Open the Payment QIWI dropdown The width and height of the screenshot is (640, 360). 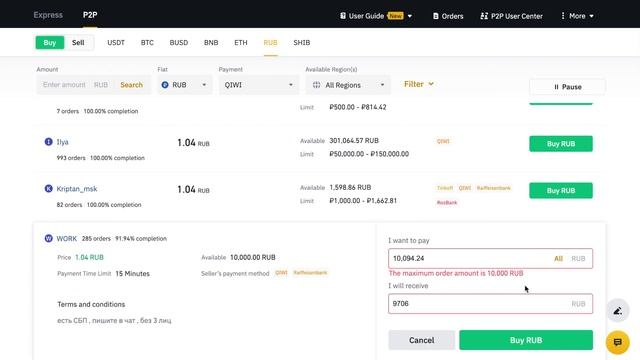click(x=259, y=85)
